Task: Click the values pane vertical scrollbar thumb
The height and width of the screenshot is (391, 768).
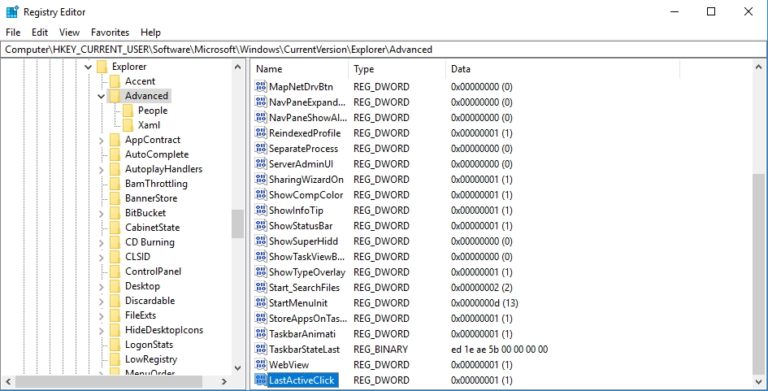Action: coord(758,273)
